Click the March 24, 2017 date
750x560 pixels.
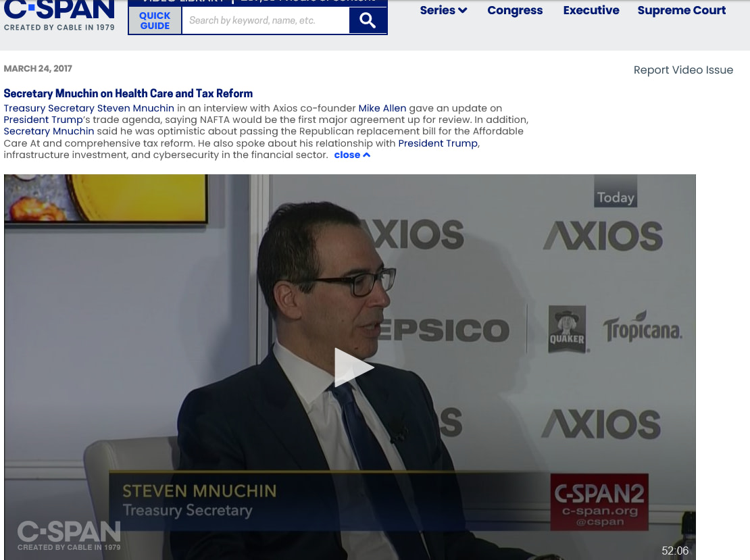click(38, 68)
